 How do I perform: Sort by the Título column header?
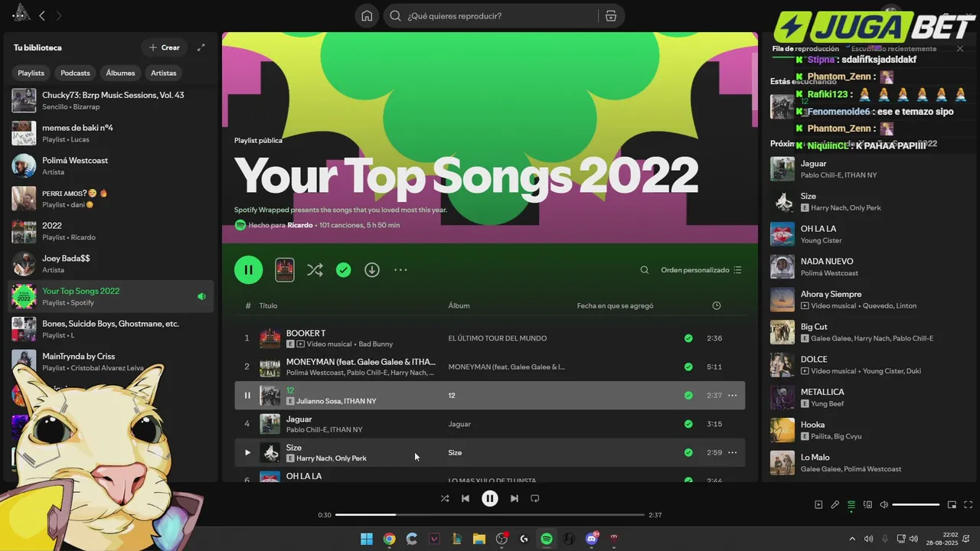268,305
